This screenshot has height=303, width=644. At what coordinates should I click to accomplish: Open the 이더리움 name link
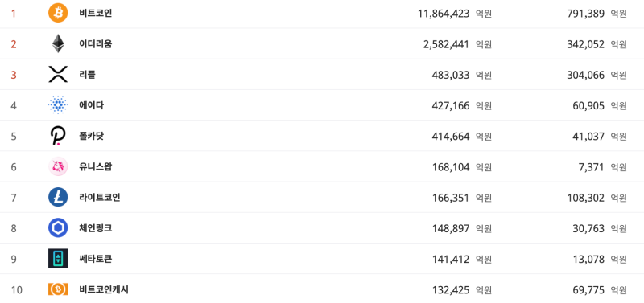pyautogui.click(x=96, y=44)
